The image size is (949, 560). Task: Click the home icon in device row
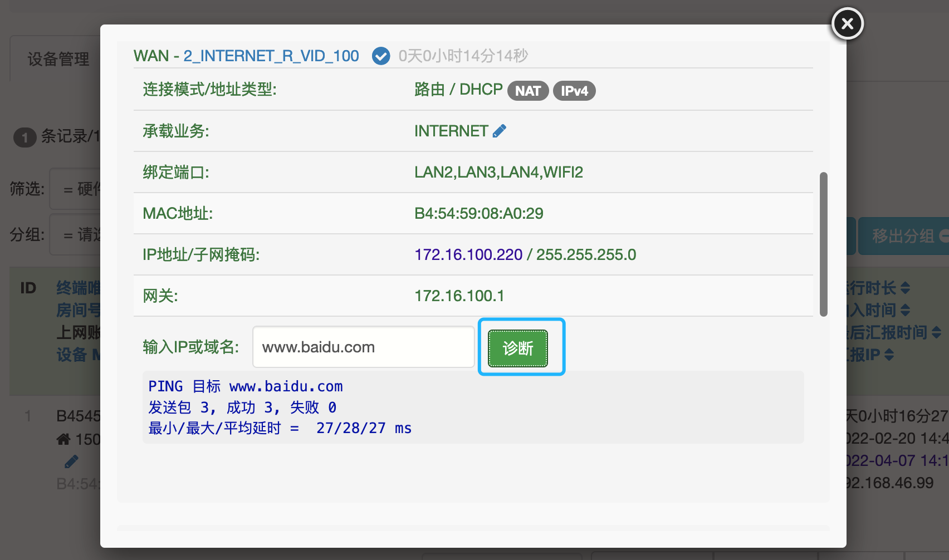point(63,439)
